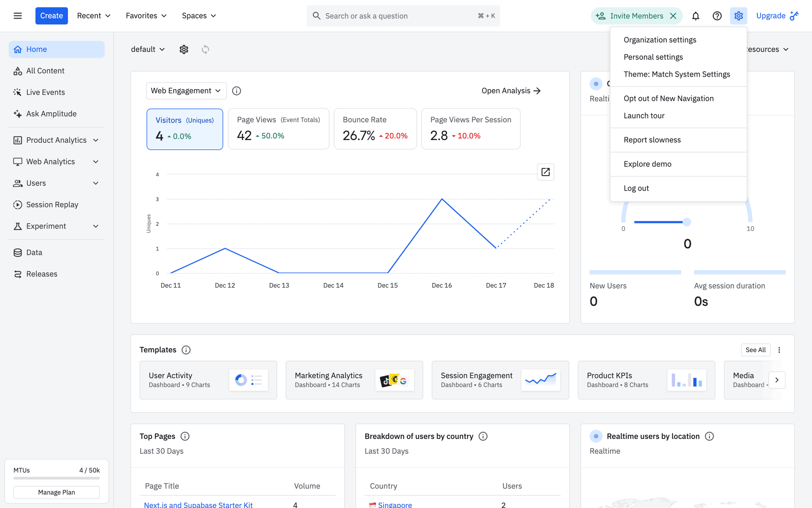This screenshot has height=508, width=812.
Task: Click Open Analysis link
Action: 511,91
